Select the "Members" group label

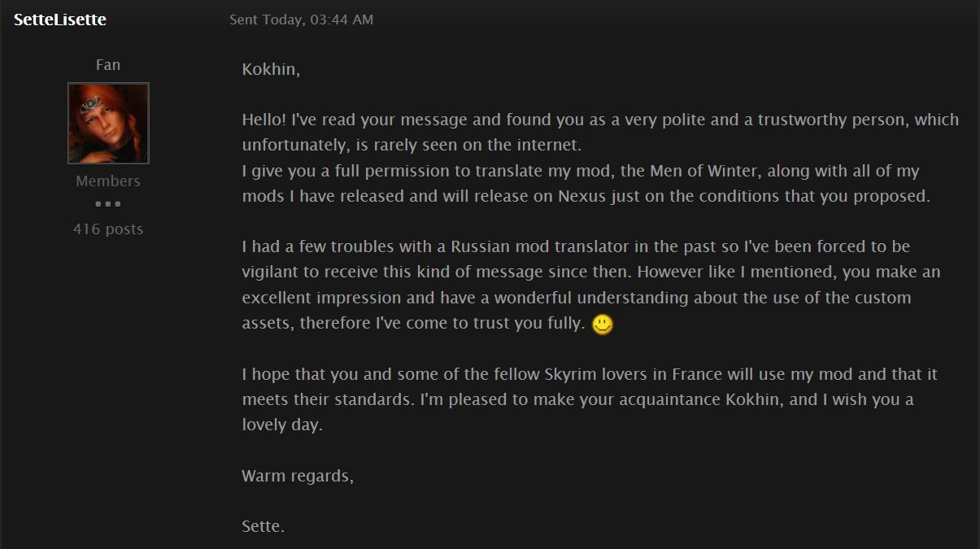108,181
